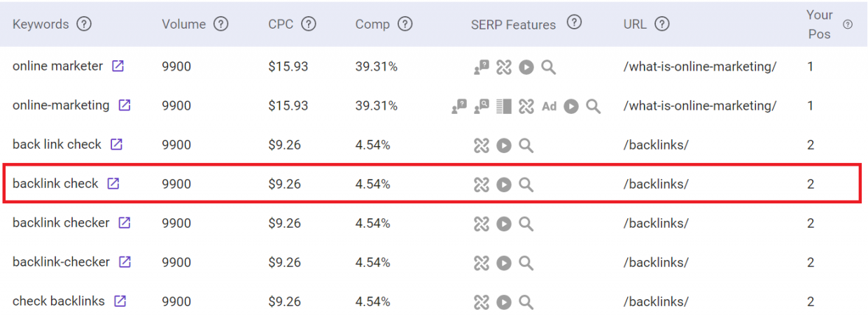This screenshot has width=868, height=316.
Task: Click help icon next to SERP Features header
Action: [x=574, y=22]
